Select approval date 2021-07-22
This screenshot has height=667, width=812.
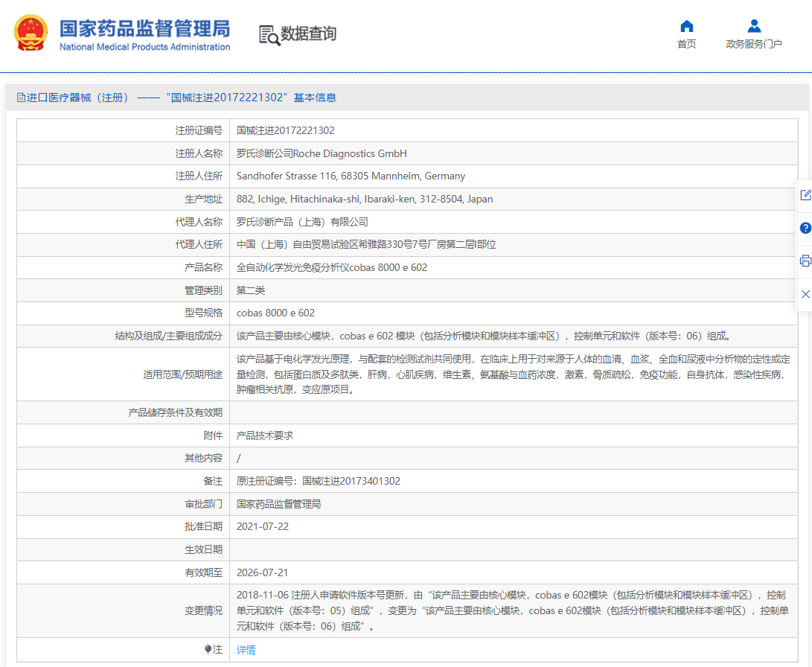pyautogui.click(x=263, y=526)
